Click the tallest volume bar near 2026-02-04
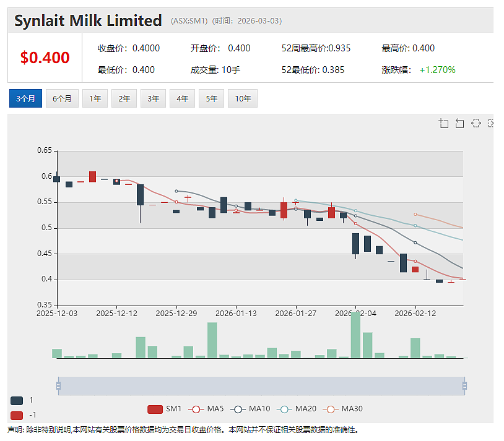 (355, 335)
